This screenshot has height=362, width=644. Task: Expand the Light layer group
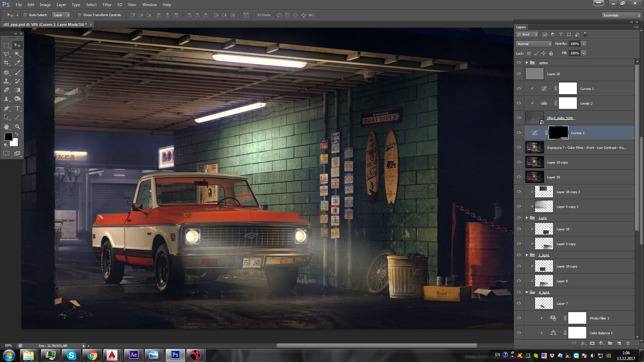(527, 218)
